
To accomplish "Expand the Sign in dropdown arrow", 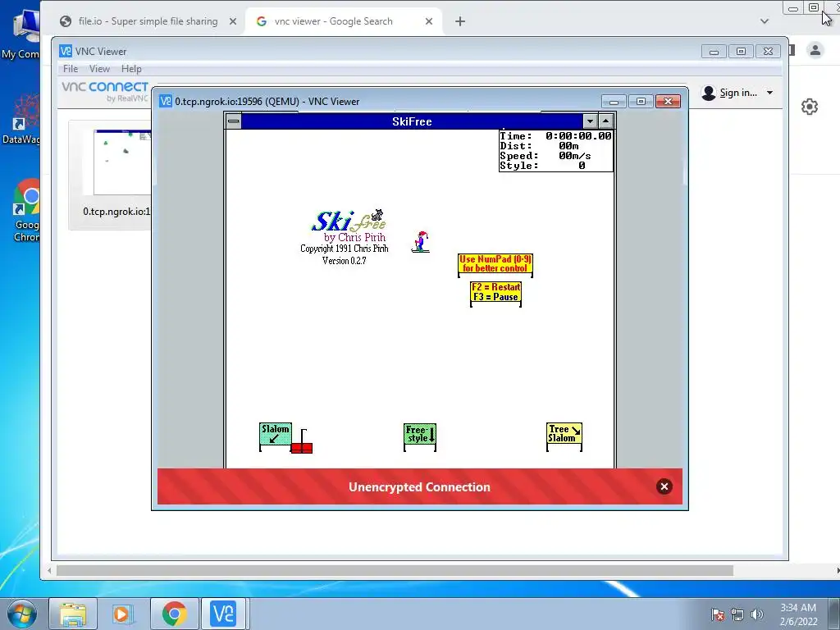I will pos(769,93).
